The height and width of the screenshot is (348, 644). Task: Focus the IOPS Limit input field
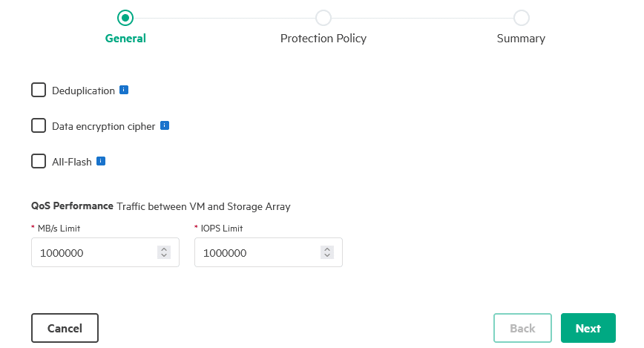[x=269, y=252]
